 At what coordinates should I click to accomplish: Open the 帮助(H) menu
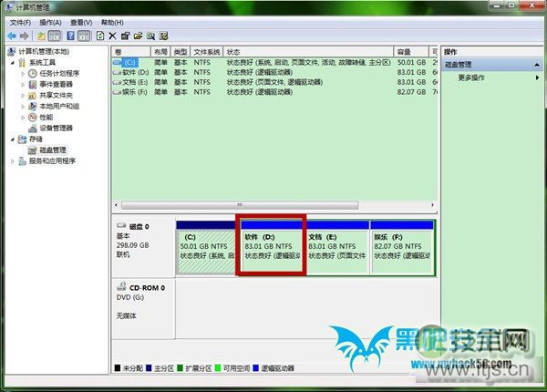(112, 23)
